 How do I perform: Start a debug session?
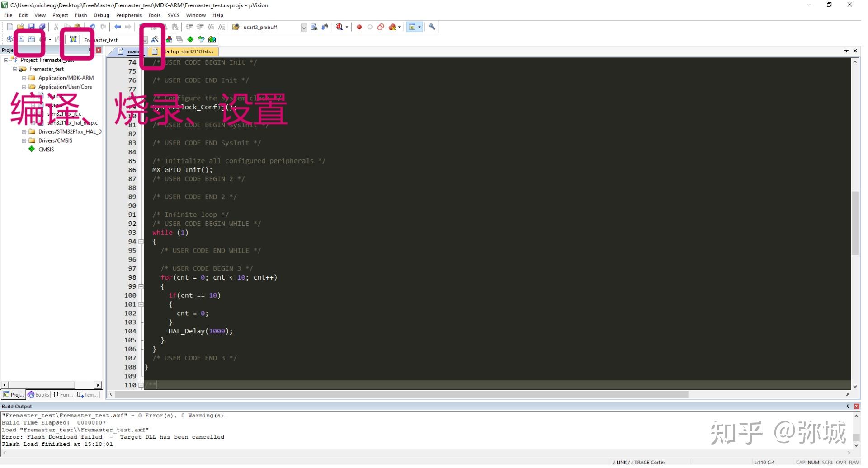339,27
